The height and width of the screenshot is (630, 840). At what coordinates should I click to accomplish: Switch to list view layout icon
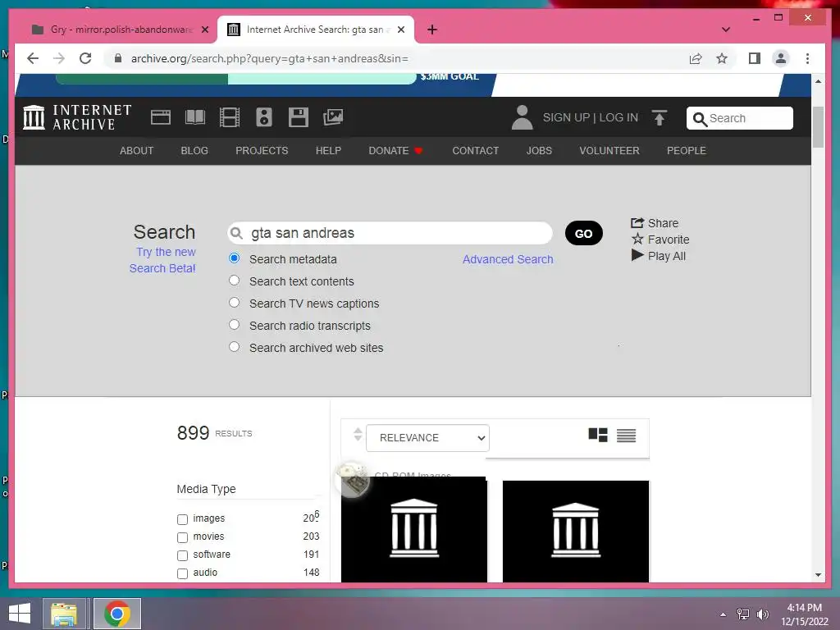pyautogui.click(x=626, y=435)
